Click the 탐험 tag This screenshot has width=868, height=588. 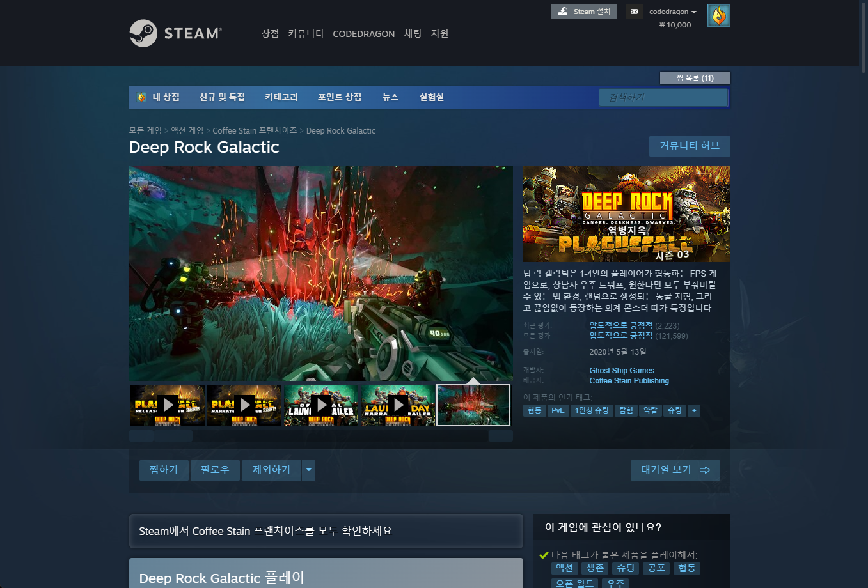coord(626,410)
